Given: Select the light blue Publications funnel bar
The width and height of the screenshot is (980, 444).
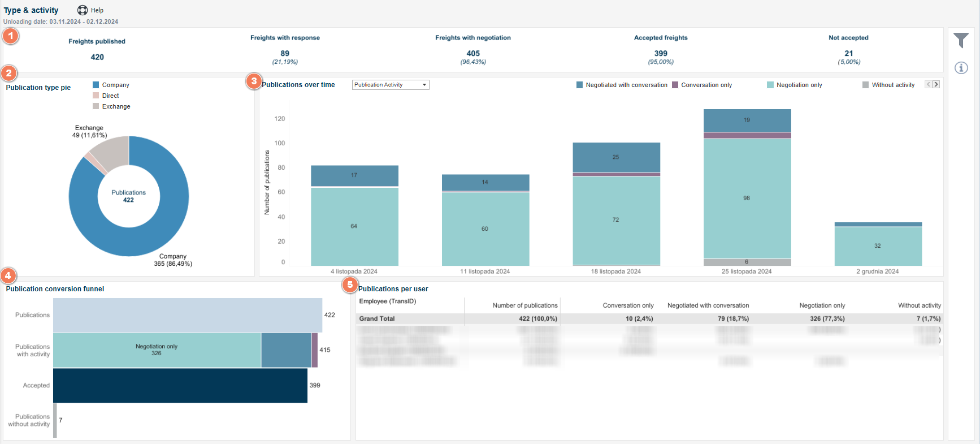Looking at the screenshot, I should [188, 315].
